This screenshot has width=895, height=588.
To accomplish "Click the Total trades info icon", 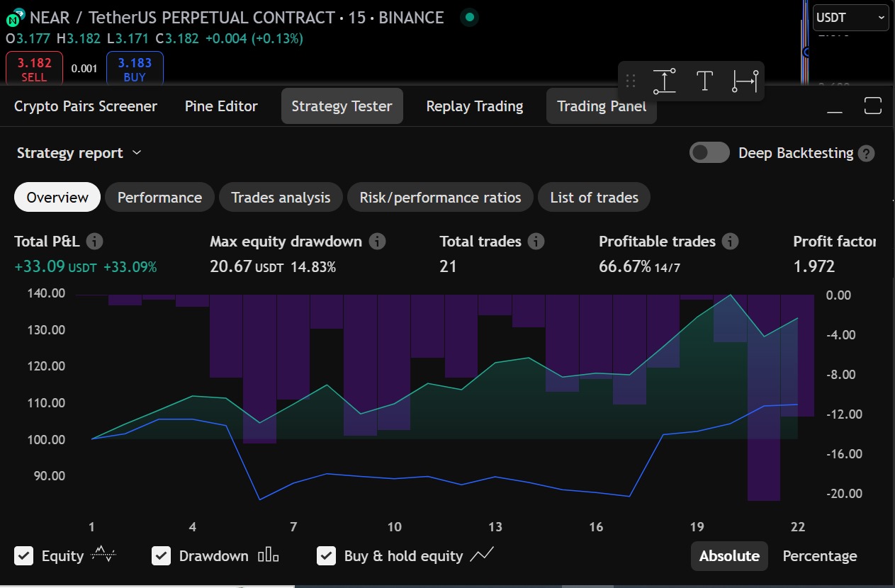I will (x=536, y=242).
